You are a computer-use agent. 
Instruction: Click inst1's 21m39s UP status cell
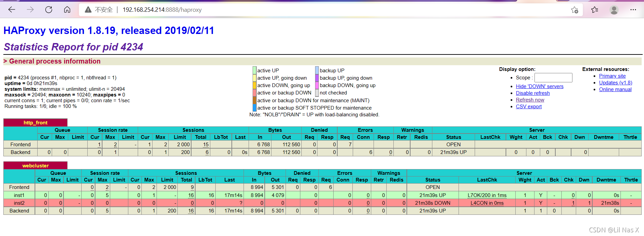click(433, 195)
